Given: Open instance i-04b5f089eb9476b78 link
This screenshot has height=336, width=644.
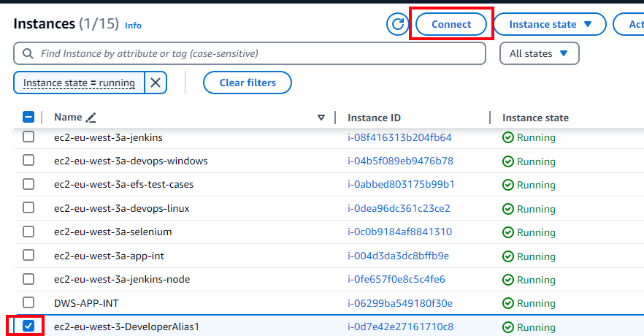Looking at the screenshot, I should click(x=400, y=161).
